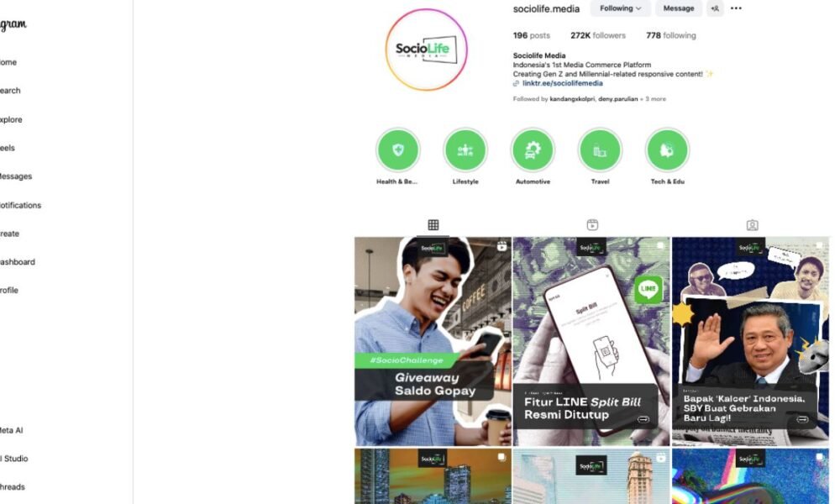Image resolution: width=840 pixels, height=504 pixels.
Task: View the 272K followers list
Action: (x=598, y=35)
